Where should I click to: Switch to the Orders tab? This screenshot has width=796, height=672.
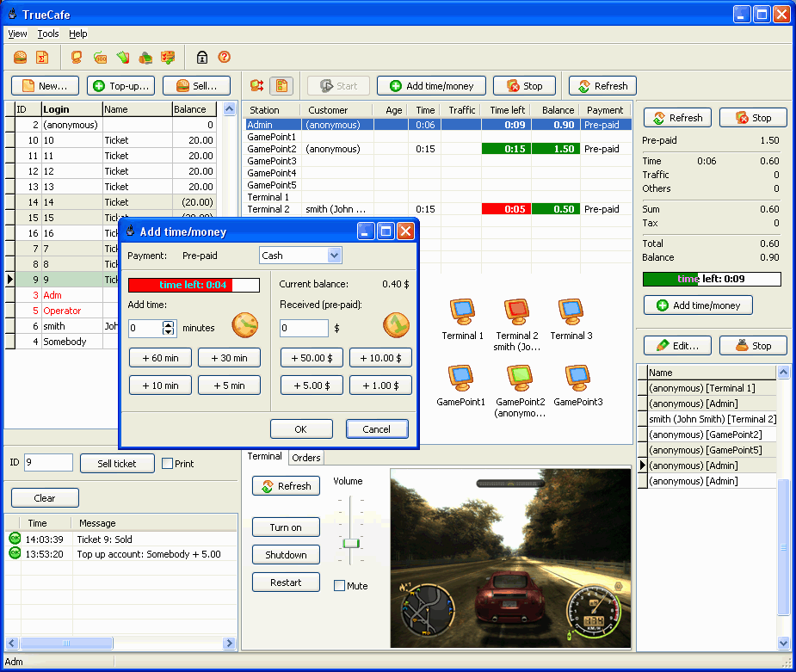click(305, 458)
